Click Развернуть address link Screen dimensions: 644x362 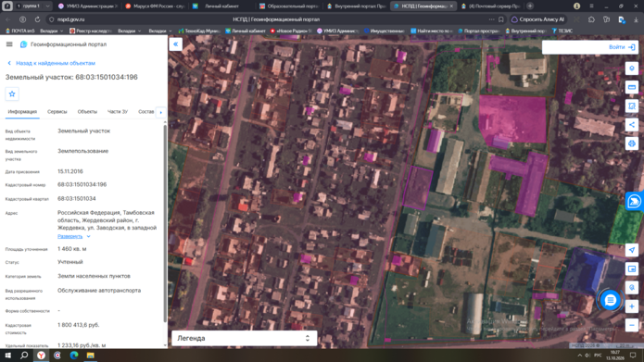(69, 236)
